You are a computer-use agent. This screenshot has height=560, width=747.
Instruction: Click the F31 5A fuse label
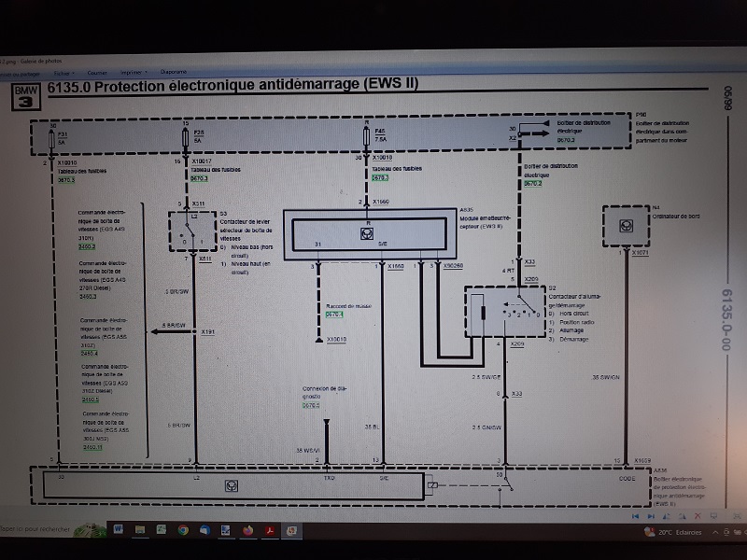click(x=63, y=138)
